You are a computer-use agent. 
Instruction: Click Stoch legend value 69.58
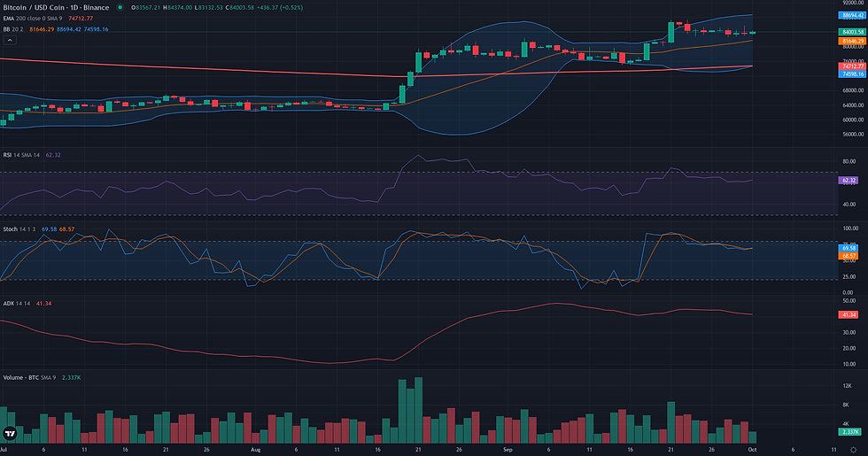click(49, 229)
